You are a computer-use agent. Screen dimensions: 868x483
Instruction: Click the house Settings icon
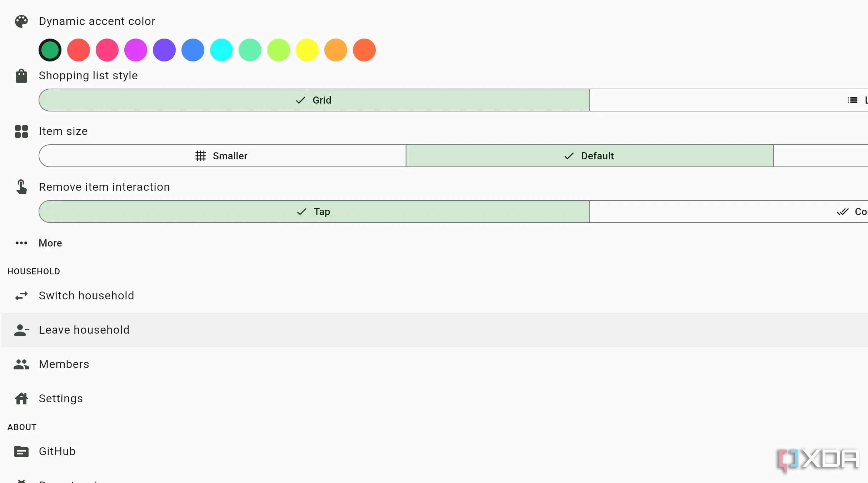[21, 398]
